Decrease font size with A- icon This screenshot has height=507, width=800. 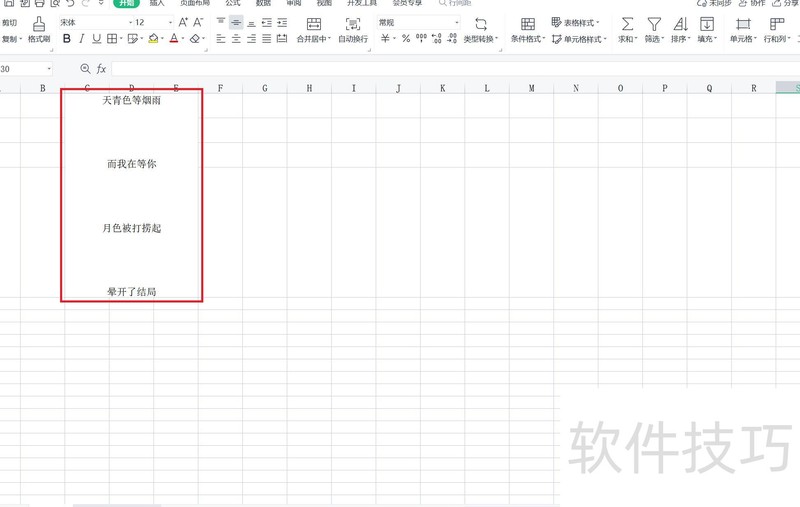198,22
